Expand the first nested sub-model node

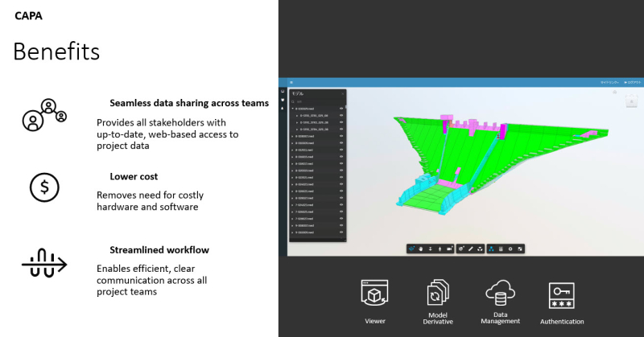[299, 116]
